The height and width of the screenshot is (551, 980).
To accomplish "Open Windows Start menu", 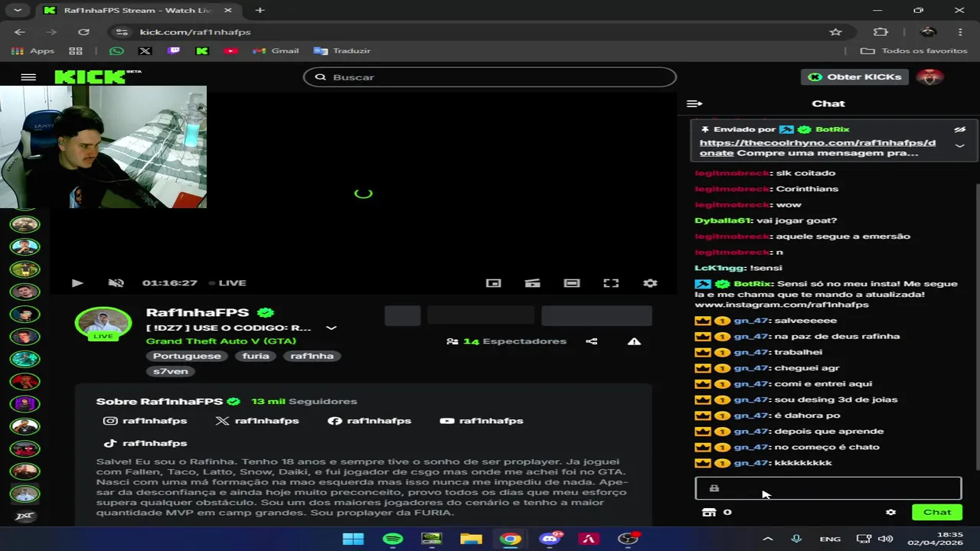I will [x=353, y=539].
